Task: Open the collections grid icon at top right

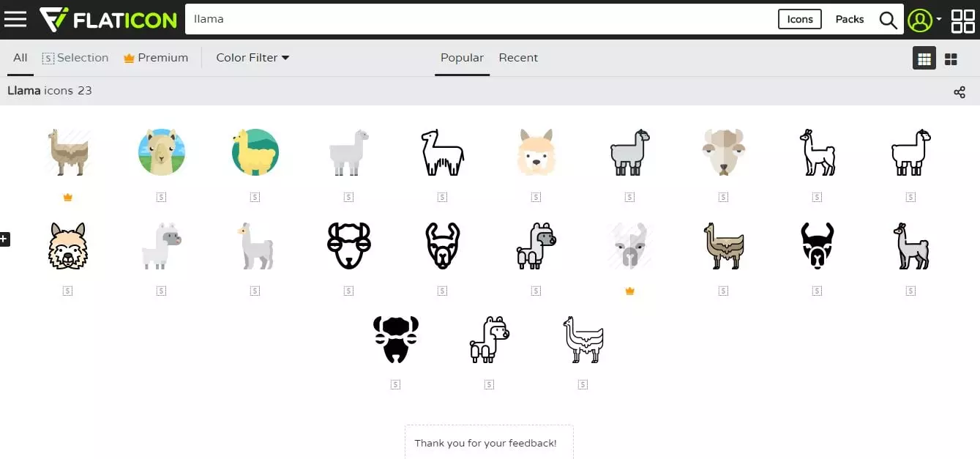Action: pos(962,20)
